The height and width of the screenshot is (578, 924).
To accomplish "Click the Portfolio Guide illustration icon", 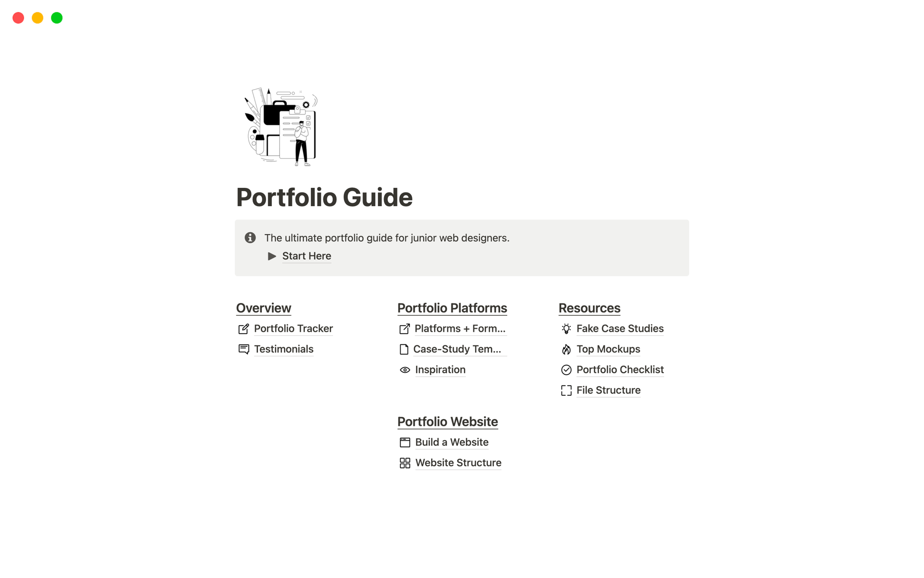I will click(x=280, y=127).
